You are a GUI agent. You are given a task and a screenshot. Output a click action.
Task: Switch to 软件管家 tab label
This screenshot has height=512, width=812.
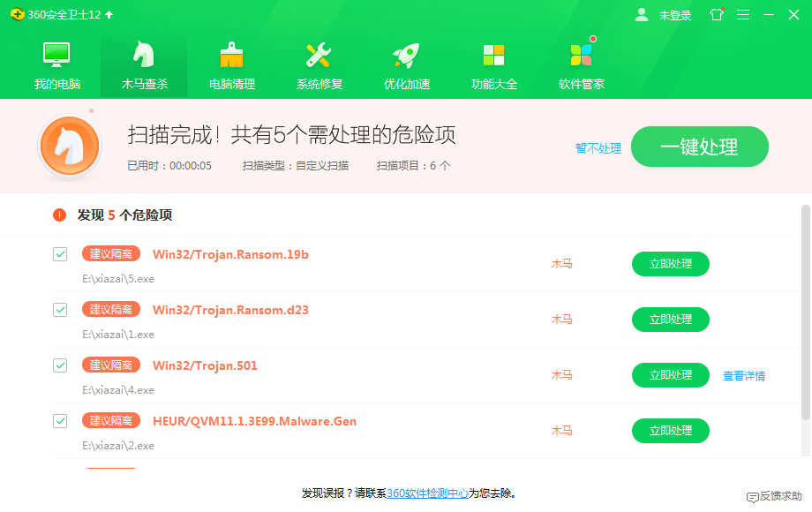point(582,84)
